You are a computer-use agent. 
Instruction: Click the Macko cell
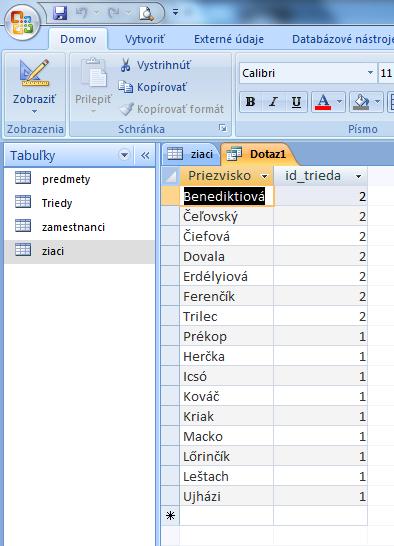227,436
